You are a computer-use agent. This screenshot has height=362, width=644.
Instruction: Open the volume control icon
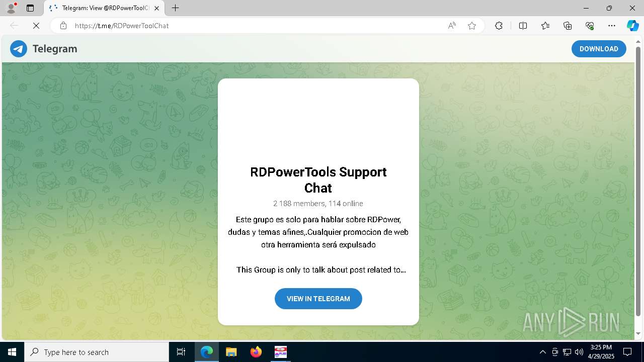579,352
